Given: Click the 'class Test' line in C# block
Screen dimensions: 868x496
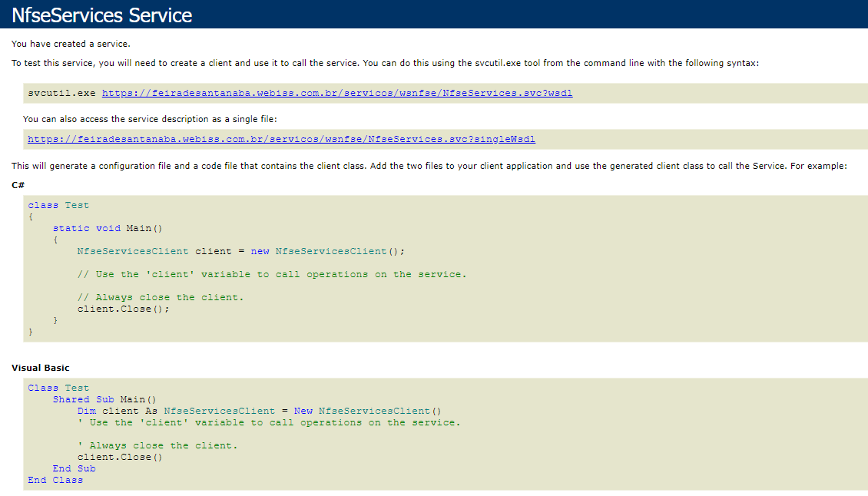Looking at the screenshot, I should tap(58, 205).
